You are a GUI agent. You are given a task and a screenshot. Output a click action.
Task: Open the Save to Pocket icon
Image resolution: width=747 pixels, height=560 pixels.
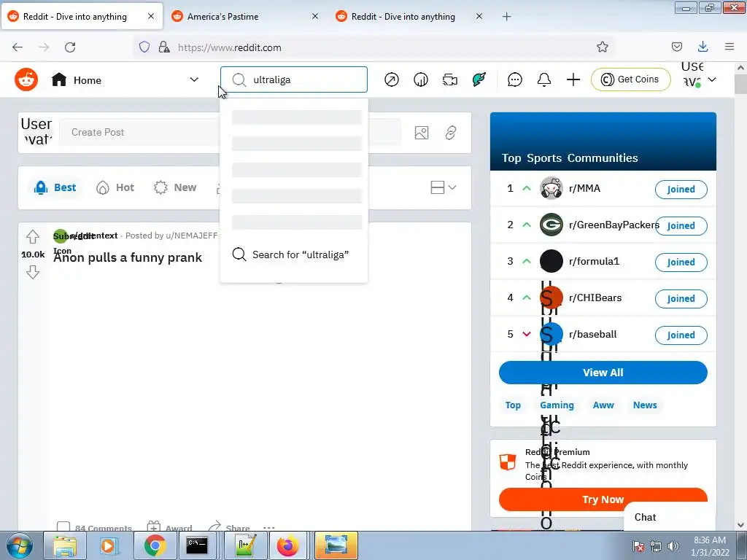[x=676, y=47]
